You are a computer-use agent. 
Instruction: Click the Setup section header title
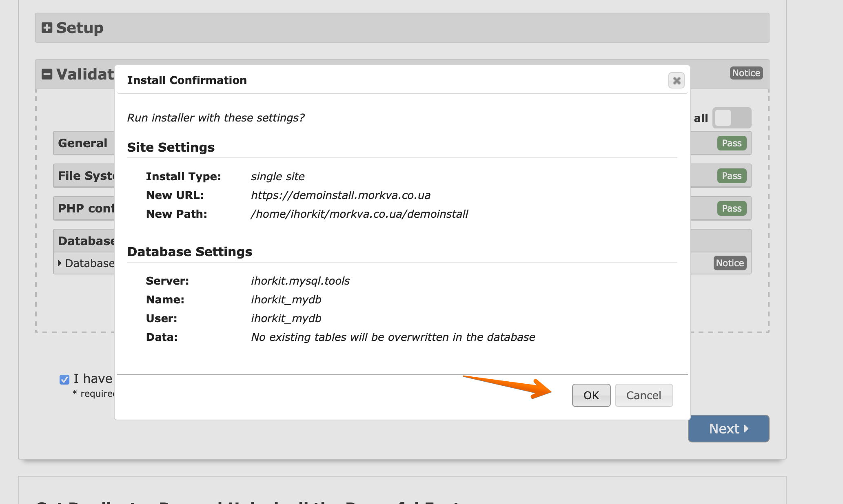coord(80,28)
